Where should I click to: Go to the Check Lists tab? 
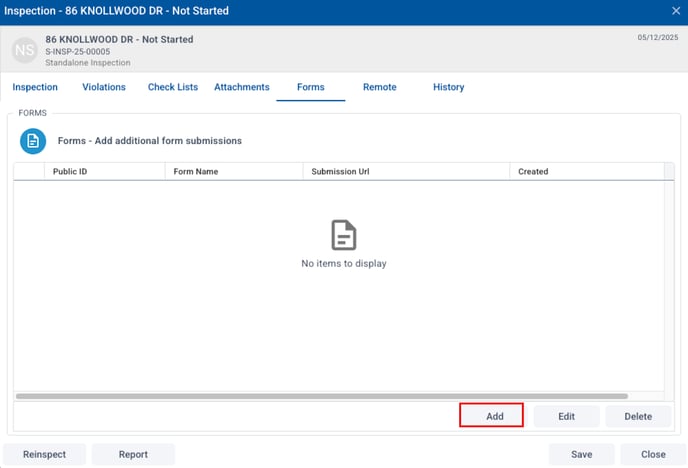tap(173, 87)
